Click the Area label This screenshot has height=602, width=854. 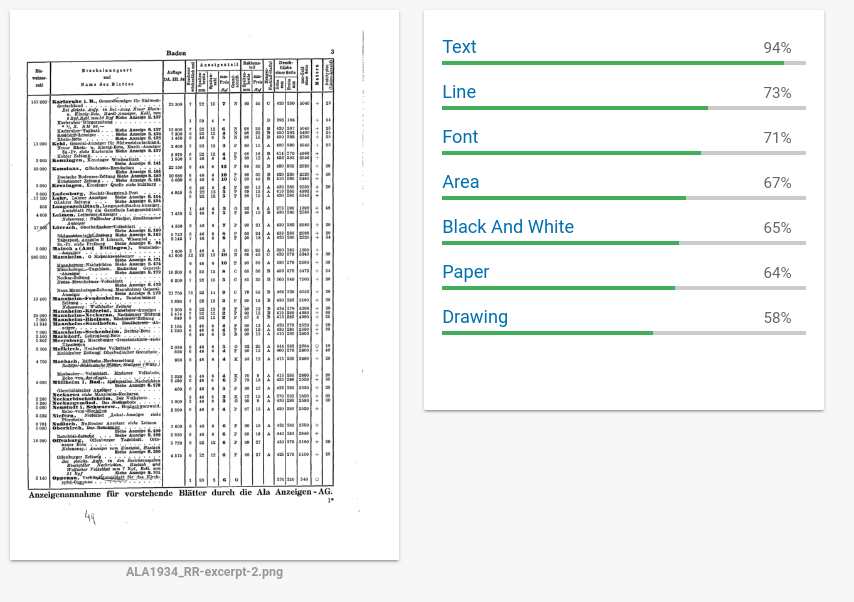[461, 182]
